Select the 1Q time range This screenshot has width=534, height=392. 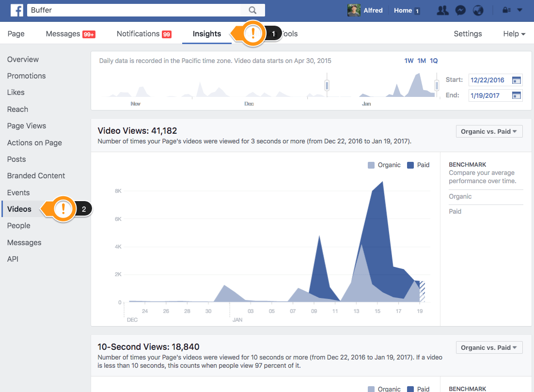tap(434, 61)
